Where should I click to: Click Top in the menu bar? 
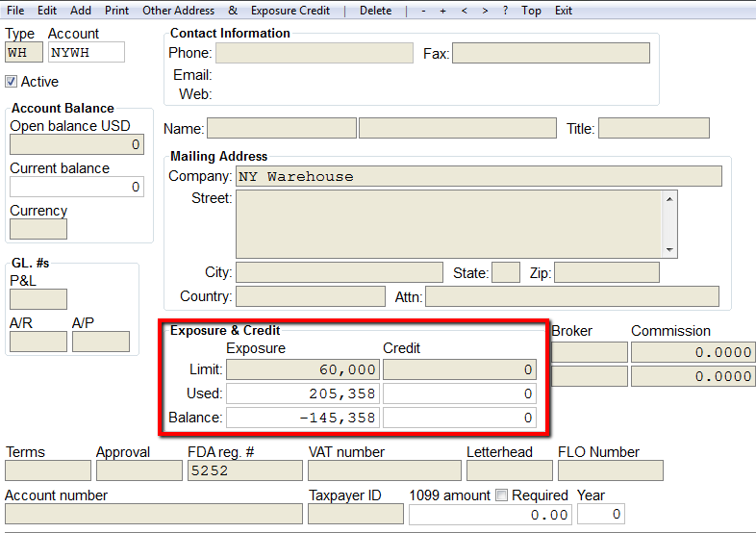coord(531,11)
